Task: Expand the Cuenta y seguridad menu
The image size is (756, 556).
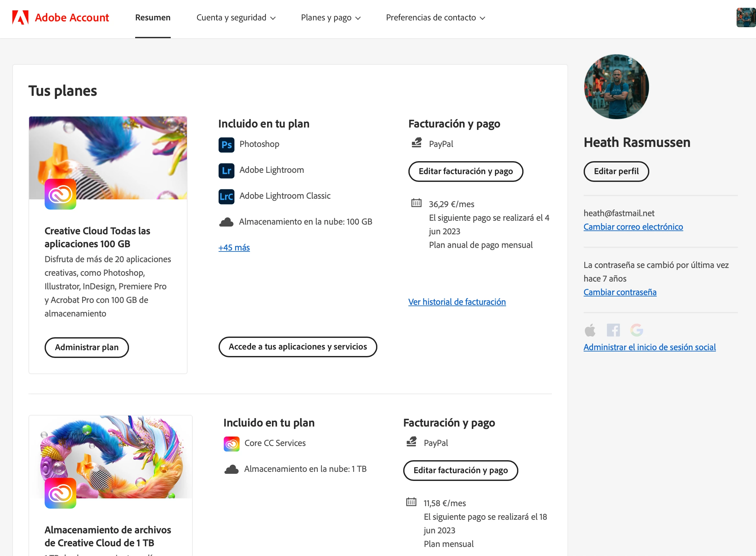Action: 236,17
